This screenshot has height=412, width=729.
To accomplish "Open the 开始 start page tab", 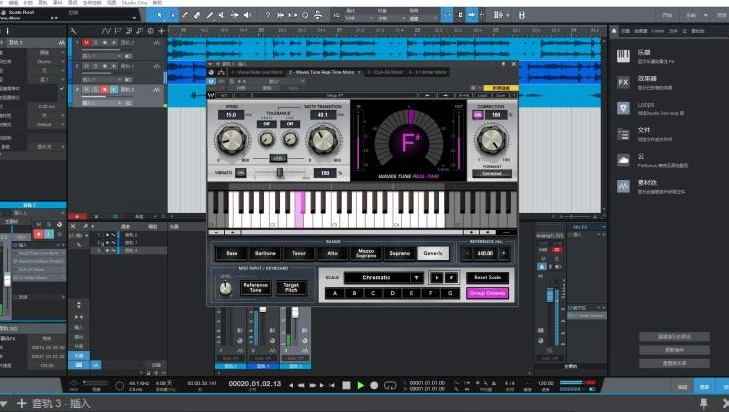I will 668,15.
